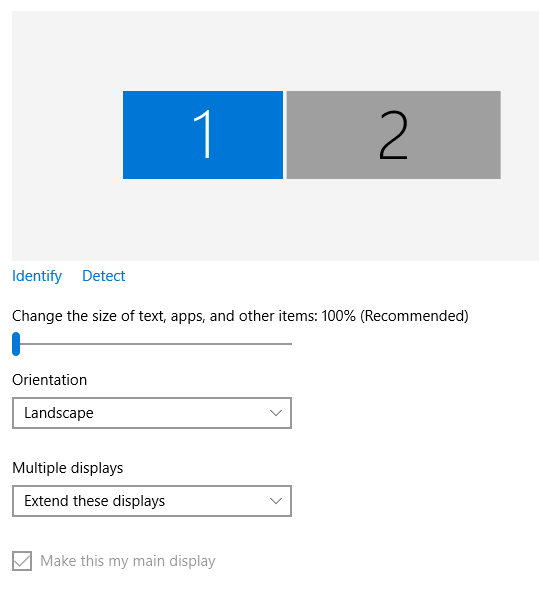Click the chevron arrow in the Landscape box
This screenshot has width=539, height=589.
tap(276, 413)
